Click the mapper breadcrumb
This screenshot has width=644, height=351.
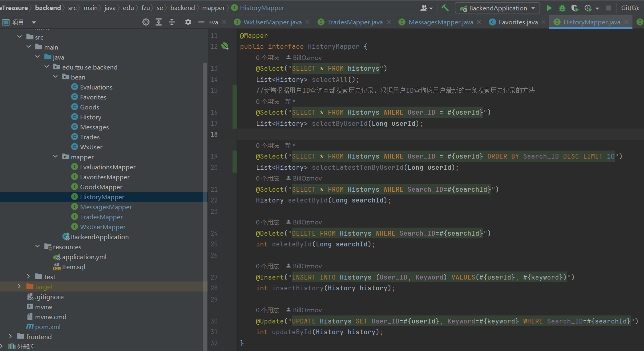click(x=214, y=8)
